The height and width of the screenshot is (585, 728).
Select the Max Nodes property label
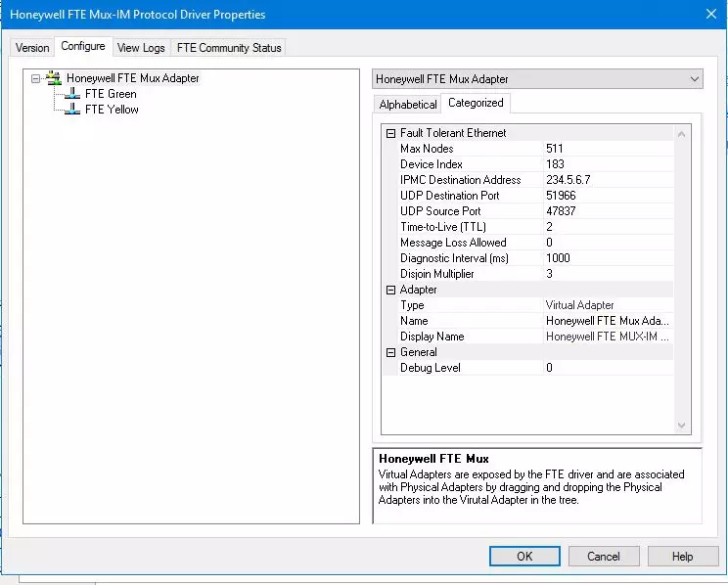[x=427, y=149]
